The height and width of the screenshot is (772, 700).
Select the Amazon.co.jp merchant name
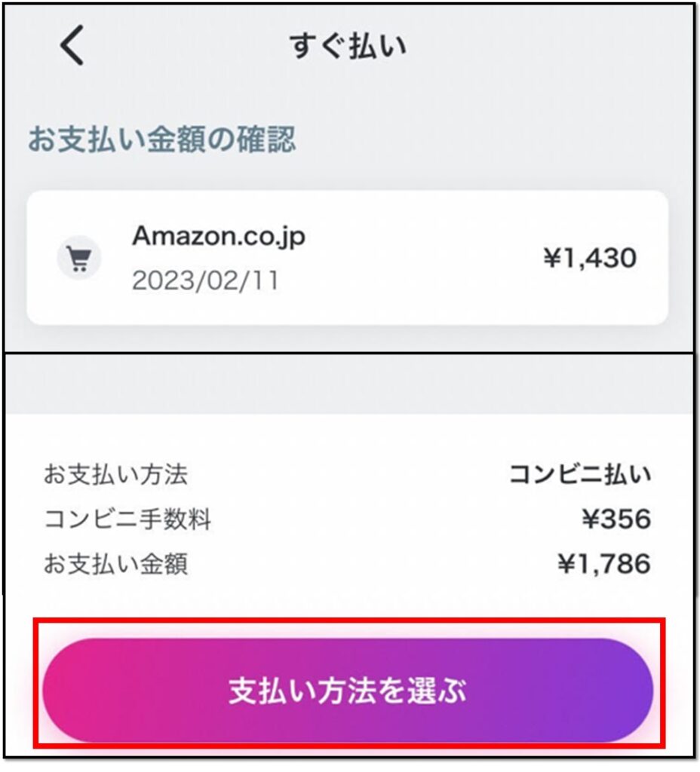click(x=219, y=237)
